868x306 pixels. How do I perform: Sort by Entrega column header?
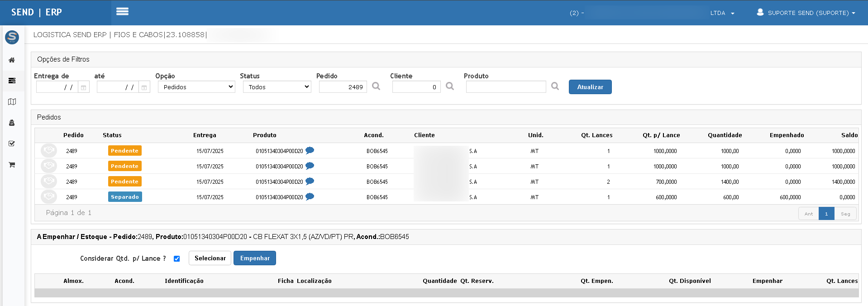pyautogui.click(x=205, y=135)
